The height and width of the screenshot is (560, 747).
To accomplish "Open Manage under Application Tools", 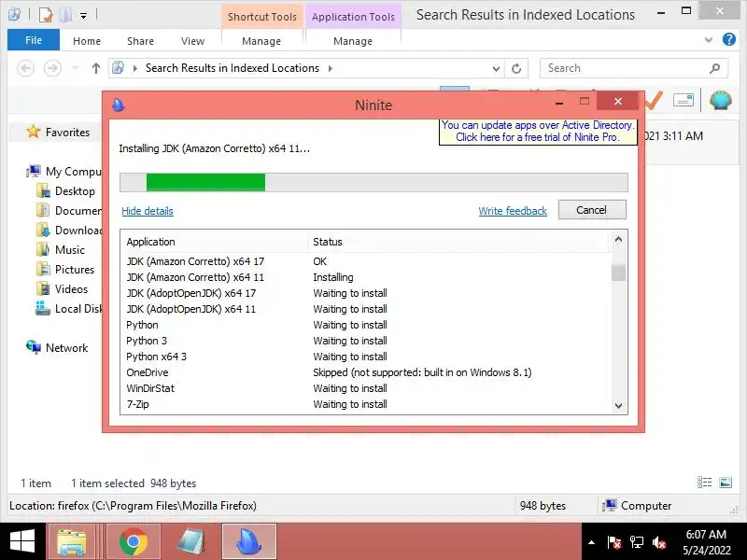I will coord(353,41).
